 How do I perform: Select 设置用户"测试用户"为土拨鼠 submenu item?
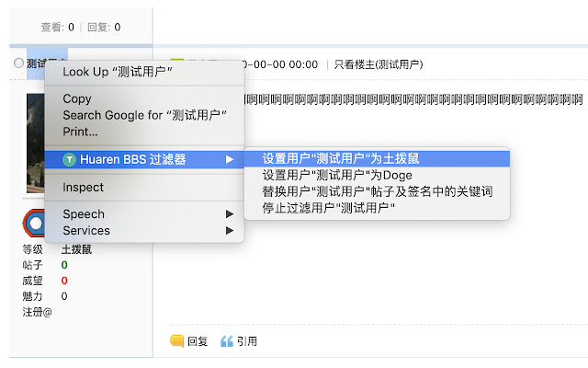point(377,159)
